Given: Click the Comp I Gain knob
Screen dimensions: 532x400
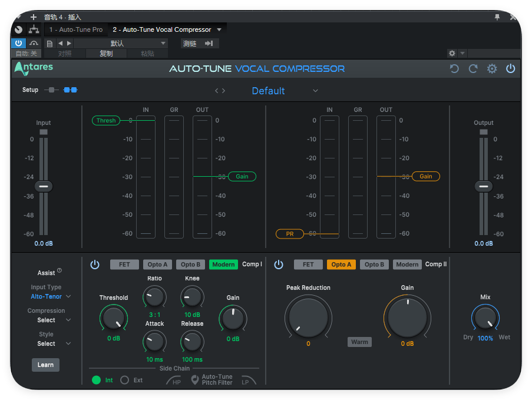Looking at the screenshot, I should tap(233, 318).
